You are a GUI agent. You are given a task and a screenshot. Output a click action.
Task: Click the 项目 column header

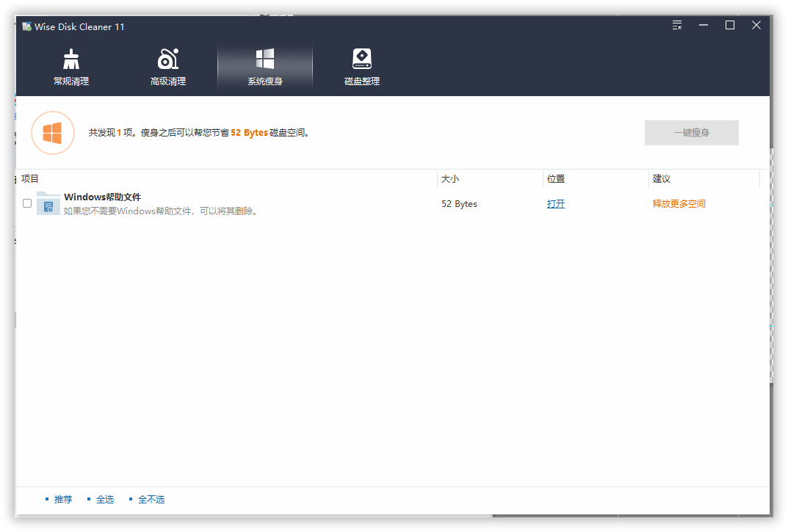[30, 179]
